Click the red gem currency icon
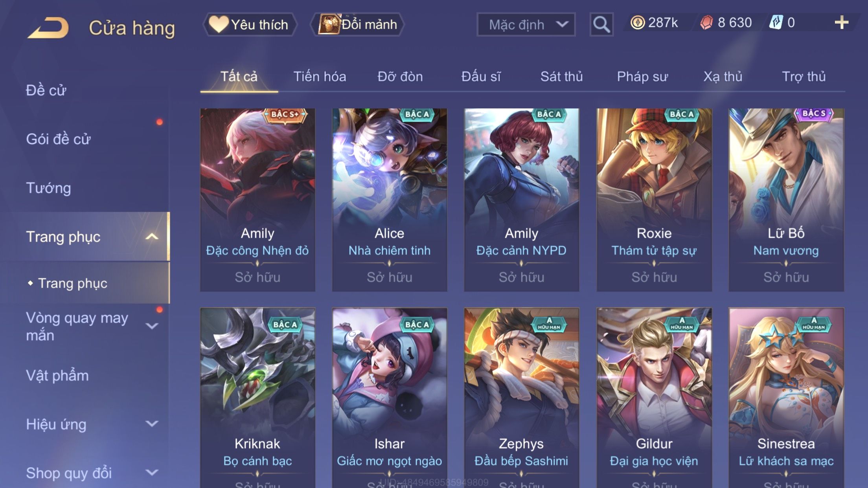The height and width of the screenshot is (488, 868). pos(706,22)
